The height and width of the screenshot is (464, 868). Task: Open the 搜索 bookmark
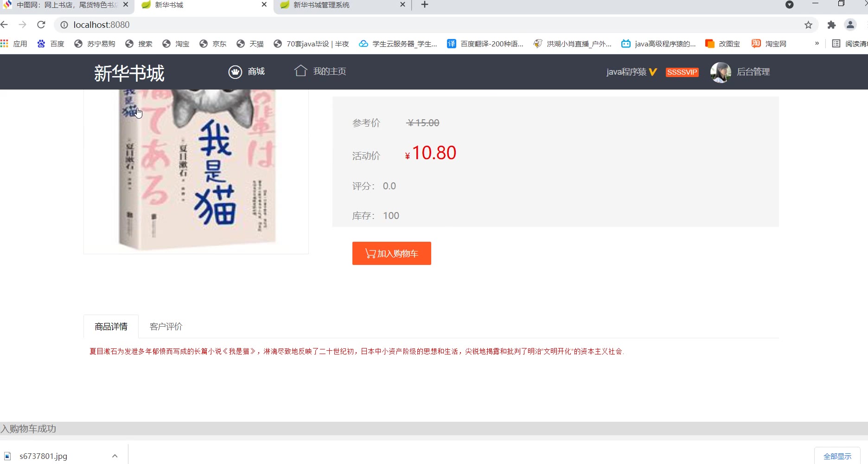(139, 44)
